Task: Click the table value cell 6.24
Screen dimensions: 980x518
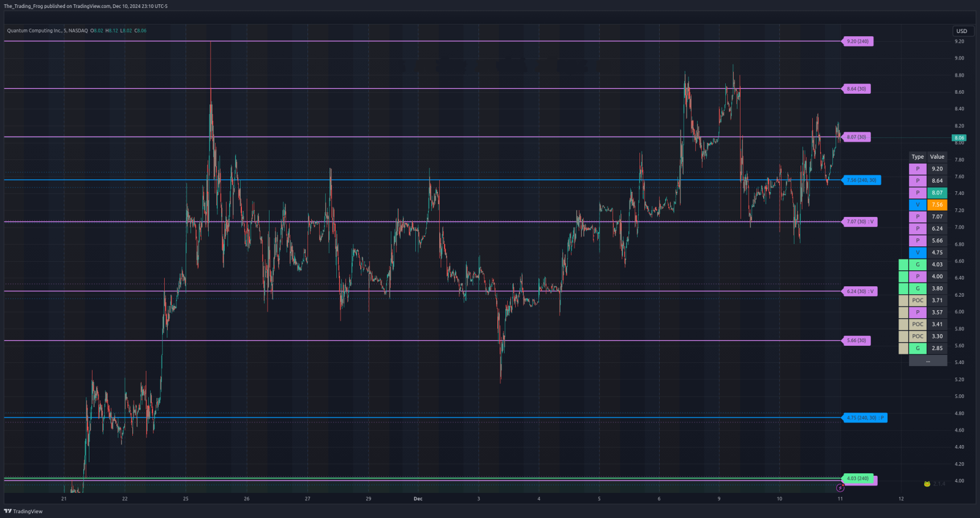Action: pyautogui.click(x=937, y=229)
